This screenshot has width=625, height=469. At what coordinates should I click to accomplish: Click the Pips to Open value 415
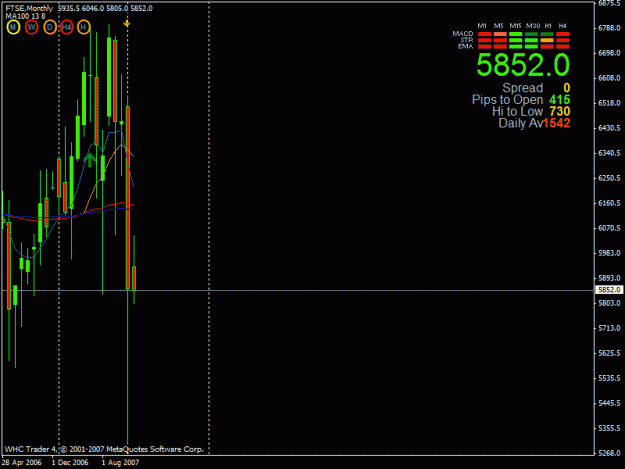click(x=560, y=100)
